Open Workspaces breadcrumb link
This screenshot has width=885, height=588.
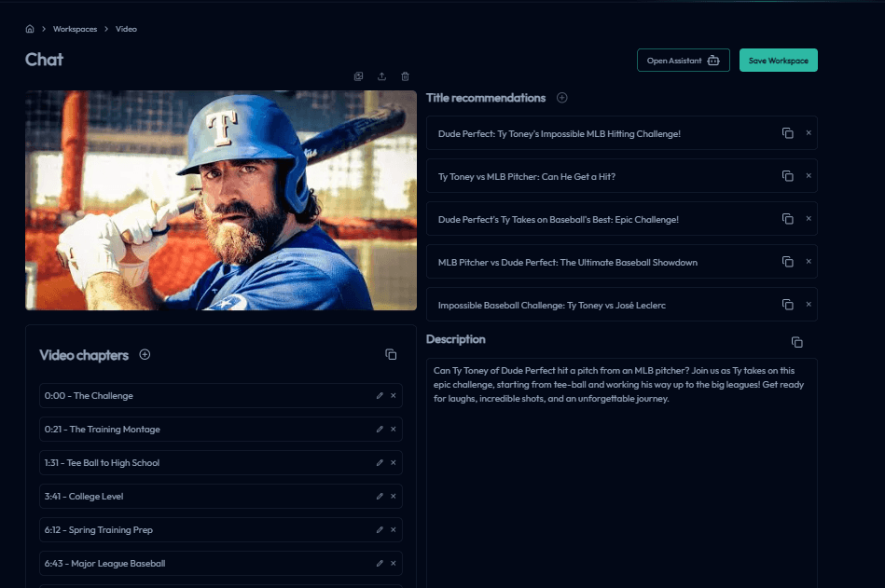tap(75, 29)
